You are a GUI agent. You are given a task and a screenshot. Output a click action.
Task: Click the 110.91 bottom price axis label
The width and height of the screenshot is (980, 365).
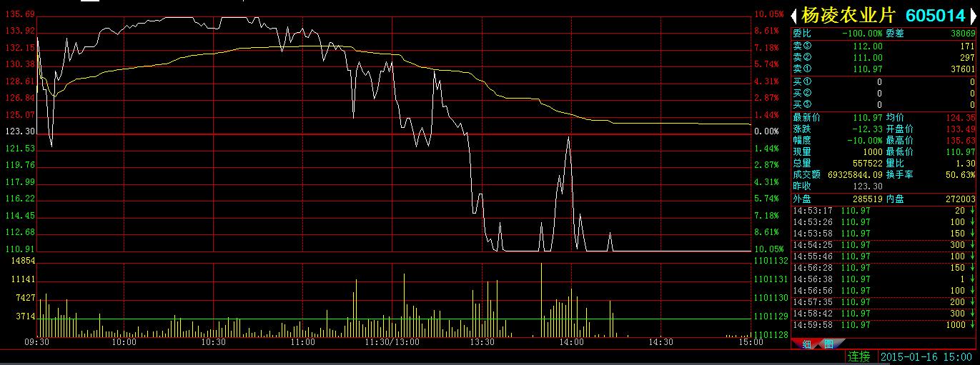20,249
